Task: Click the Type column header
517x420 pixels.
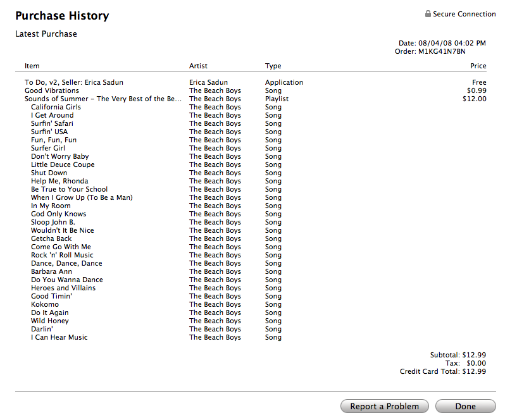Action: (273, 66)
